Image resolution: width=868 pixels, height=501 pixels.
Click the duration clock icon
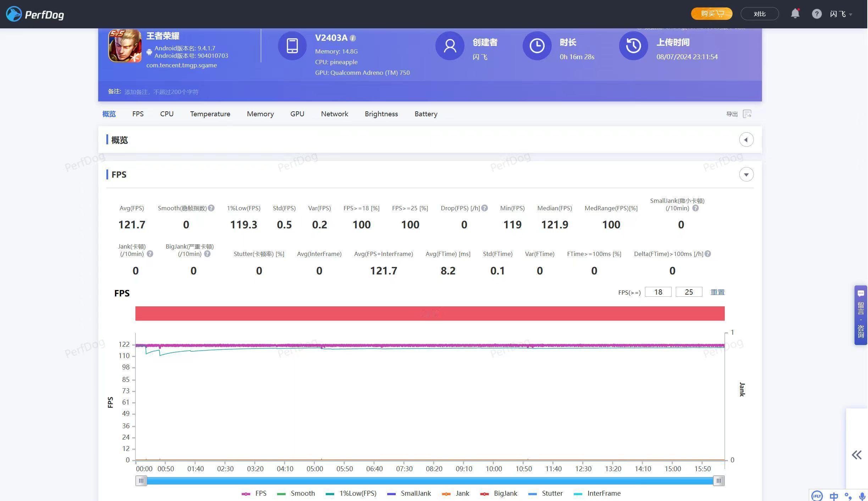(x=537, y=46)
